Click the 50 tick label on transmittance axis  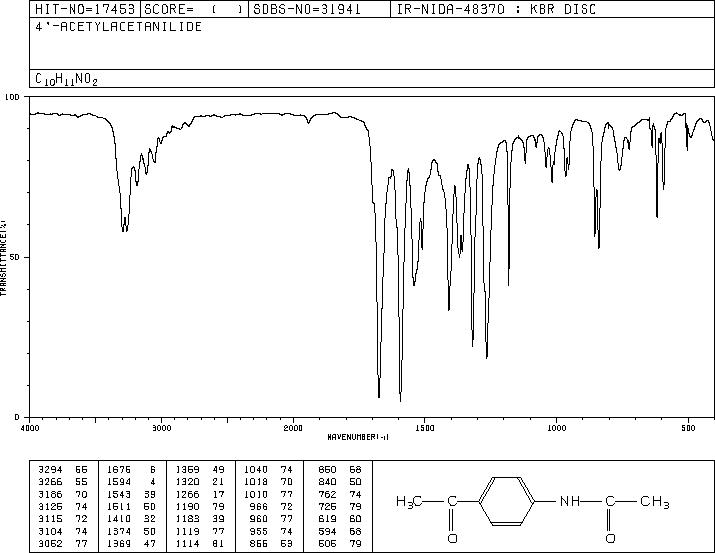tap(16, 257)
